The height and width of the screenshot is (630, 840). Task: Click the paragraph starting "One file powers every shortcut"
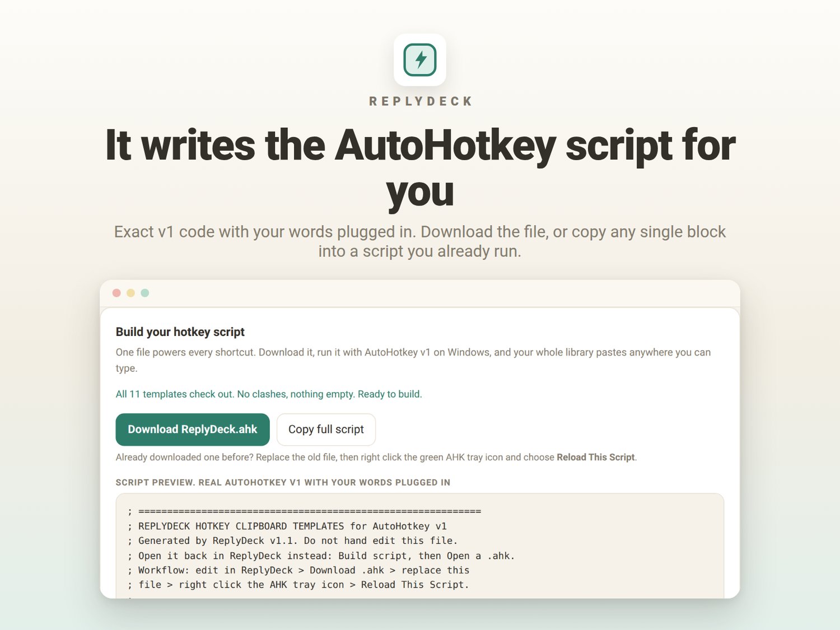(x=413, y=360)
